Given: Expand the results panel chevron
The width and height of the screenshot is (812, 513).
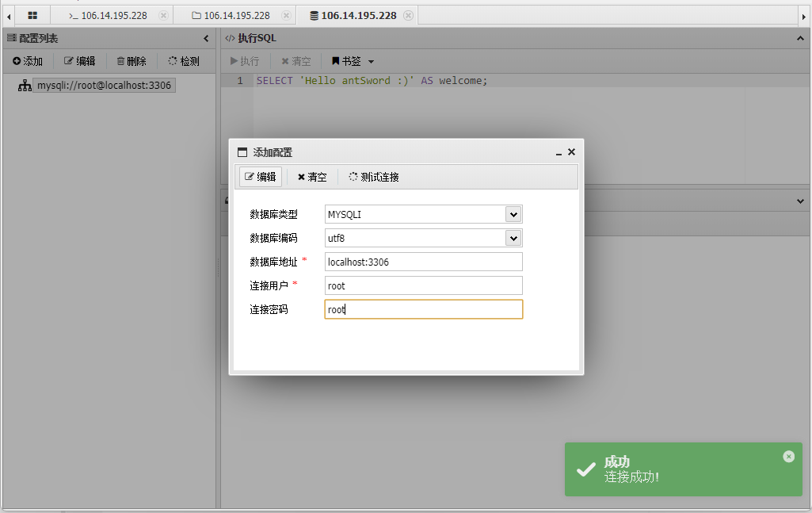Looking at the screenshot, I should click(x=800, y=201).
